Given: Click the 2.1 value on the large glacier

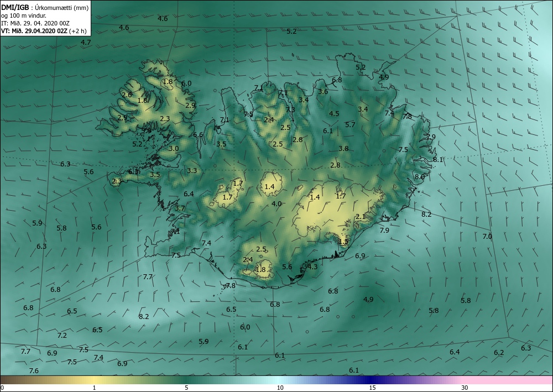Looking at the screenshot, I should coord(361,216).
